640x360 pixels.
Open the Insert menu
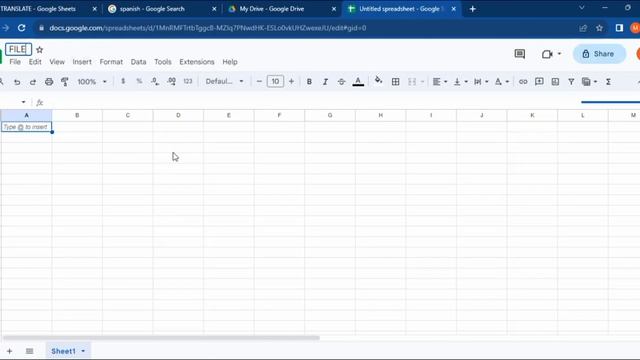click(82, 62)
